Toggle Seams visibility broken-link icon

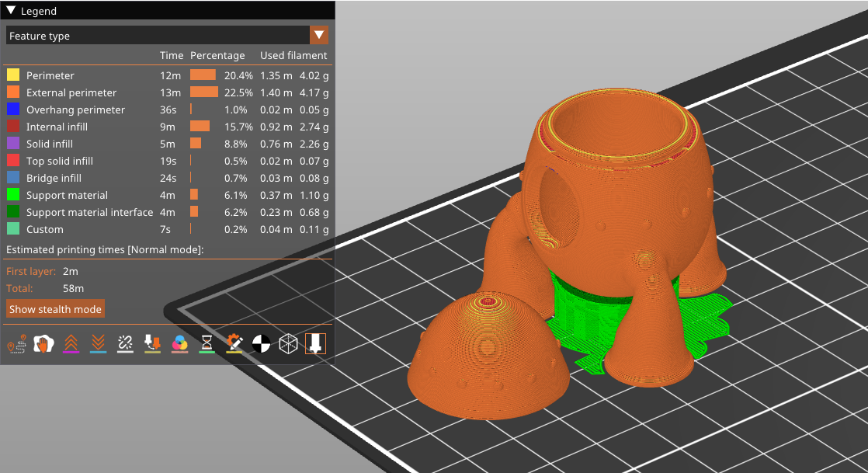pos(125,344)
